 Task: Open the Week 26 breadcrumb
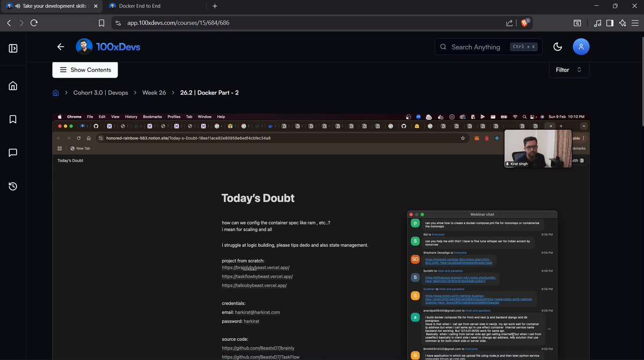pos(154,93)
